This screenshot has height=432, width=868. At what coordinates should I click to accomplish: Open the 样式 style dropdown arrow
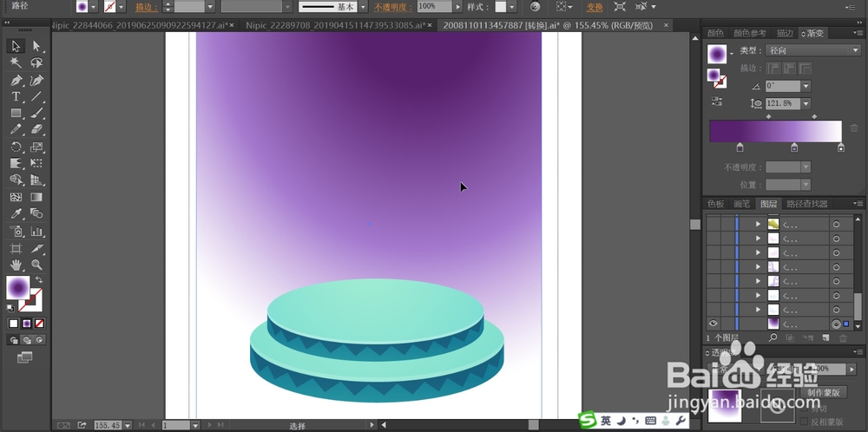512,7
